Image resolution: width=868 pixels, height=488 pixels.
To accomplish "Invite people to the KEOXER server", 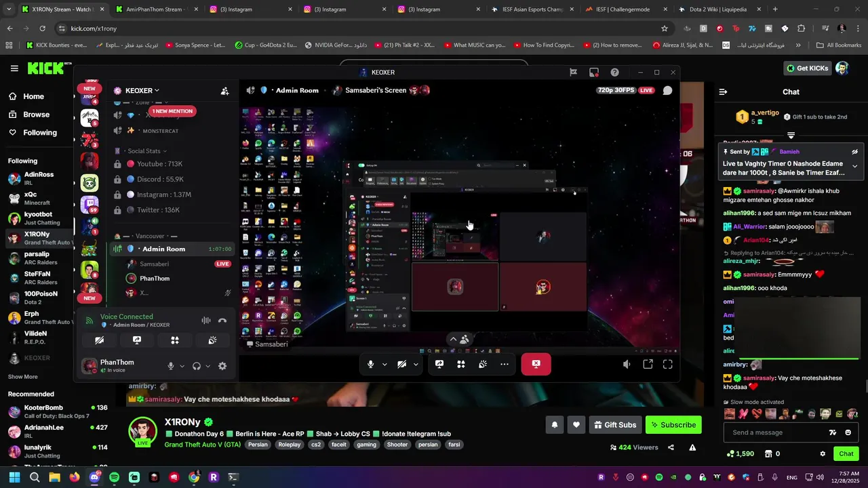I will 224,91.
